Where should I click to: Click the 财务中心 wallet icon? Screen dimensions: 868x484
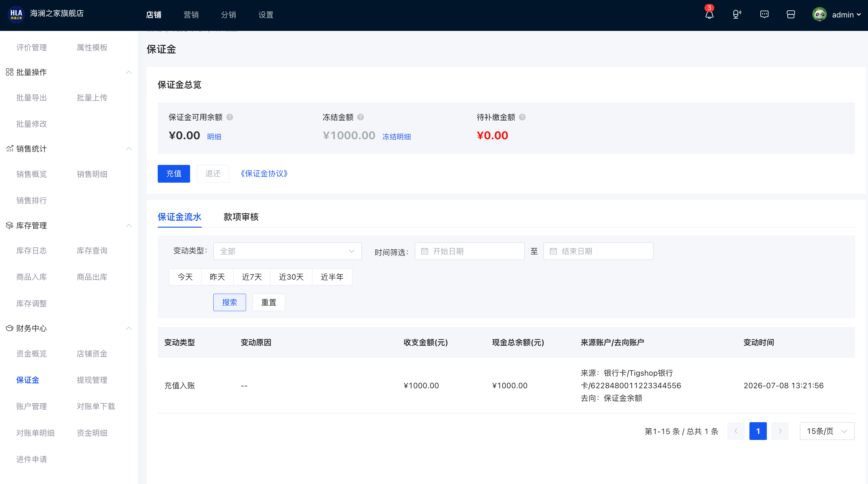tap(9, 328)
